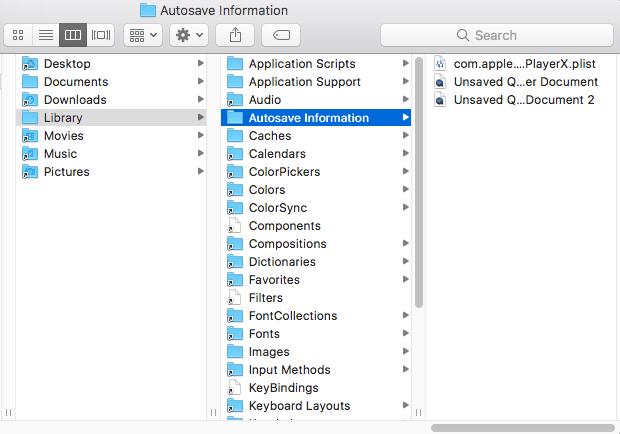Select the Desktop folder icon

[x=30, y=64]
